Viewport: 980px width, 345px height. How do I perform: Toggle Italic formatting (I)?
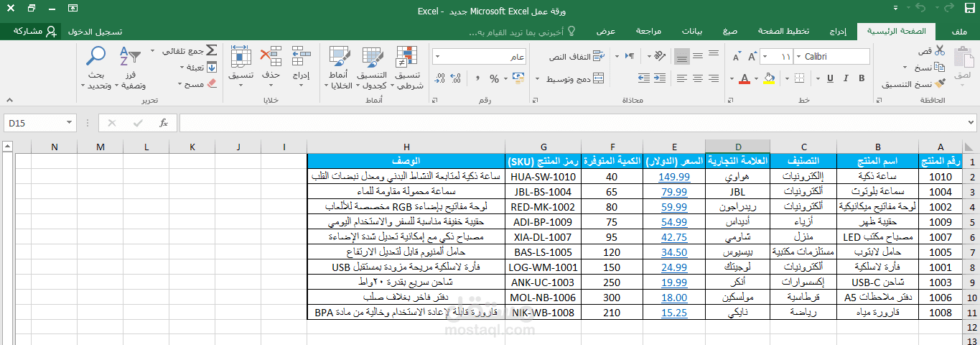[x=846, y=78]
